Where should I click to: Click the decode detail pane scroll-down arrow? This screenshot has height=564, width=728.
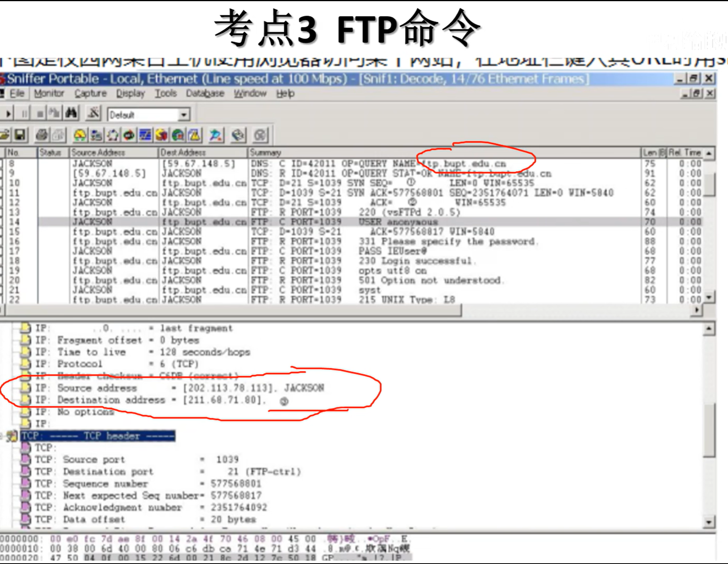coord(709,522)
